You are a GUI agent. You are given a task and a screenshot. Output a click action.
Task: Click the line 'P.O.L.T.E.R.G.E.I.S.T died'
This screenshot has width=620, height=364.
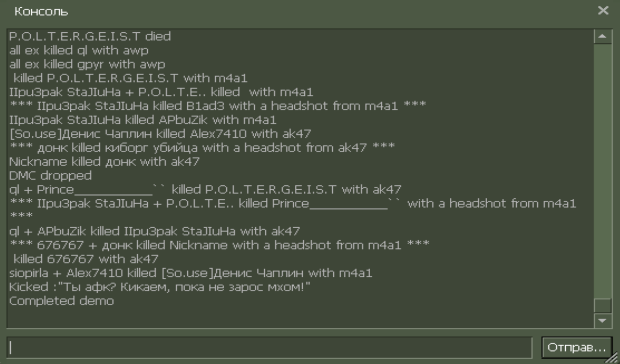90,37
